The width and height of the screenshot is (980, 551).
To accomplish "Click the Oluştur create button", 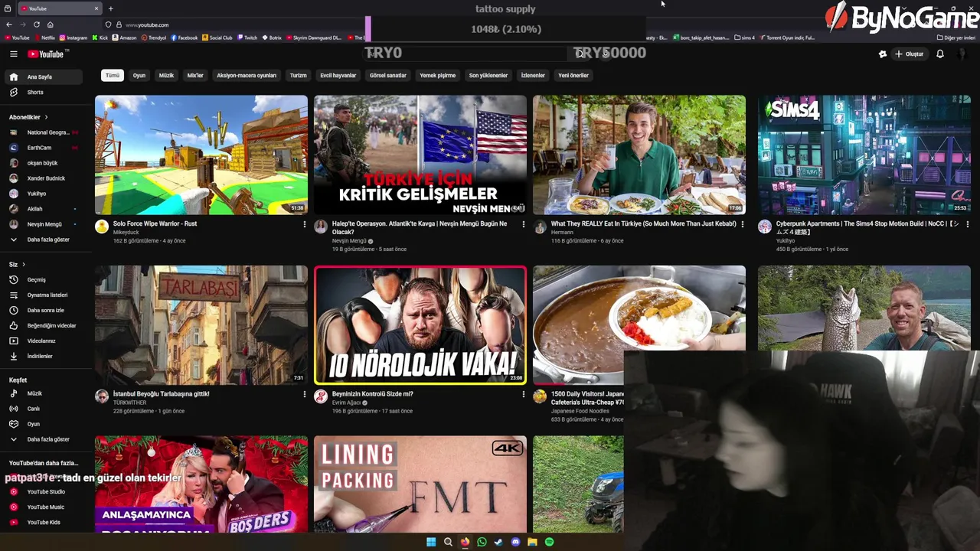I will tap(910, 54).
